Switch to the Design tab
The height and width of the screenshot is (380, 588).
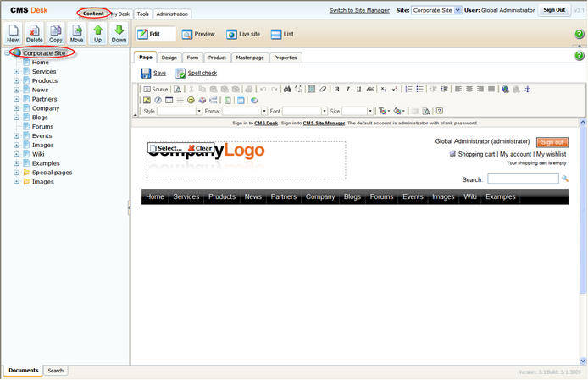169,58
